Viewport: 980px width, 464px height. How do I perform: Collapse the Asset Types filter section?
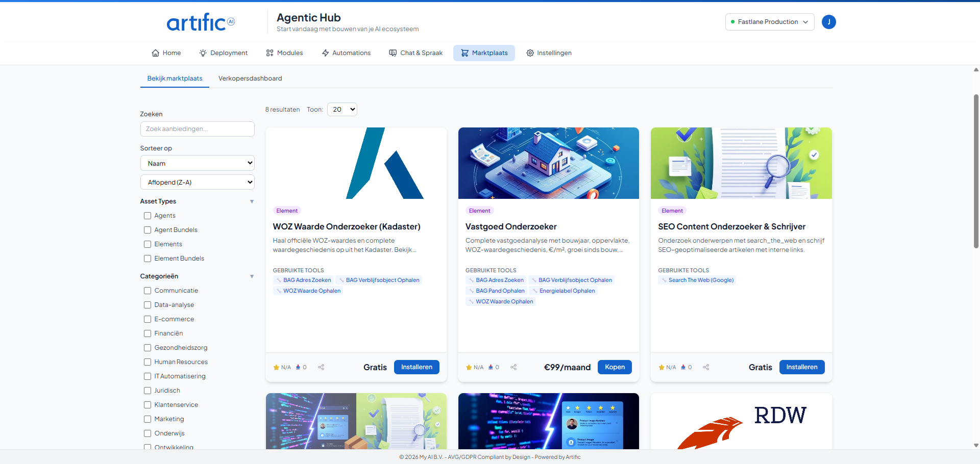point(252,201)
